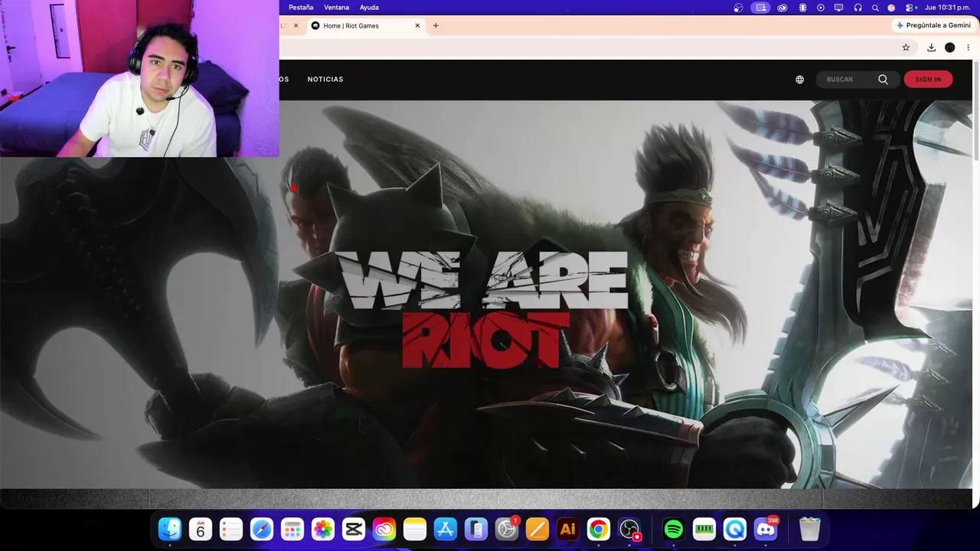Viewport: 980px width, 551px height.
Task: Open Chrome's three-dot menu
Action: click(969, 47)
